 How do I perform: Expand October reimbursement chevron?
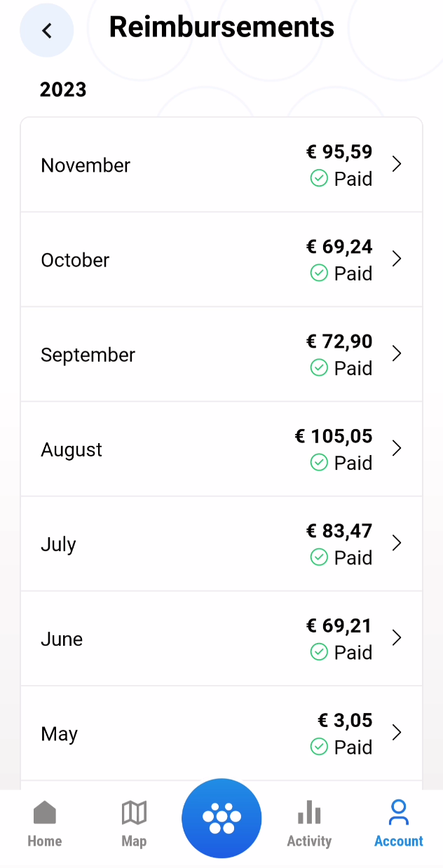[x=397, y=259]
